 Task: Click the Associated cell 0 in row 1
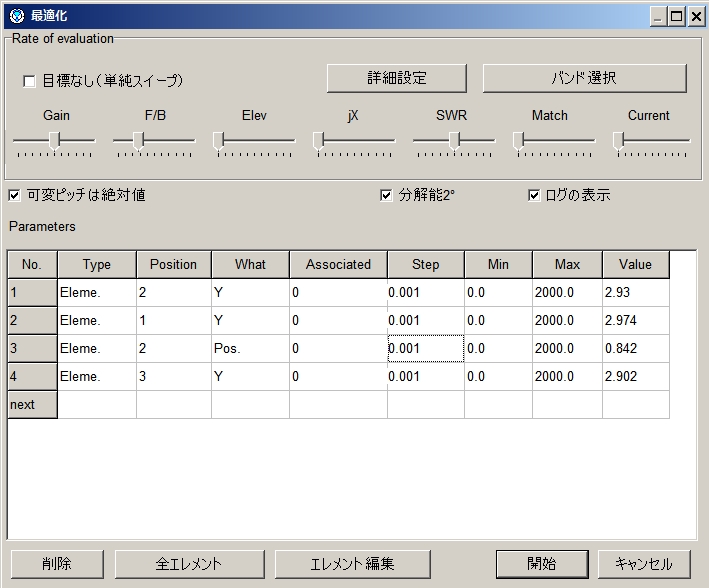[x=338, y=293]
